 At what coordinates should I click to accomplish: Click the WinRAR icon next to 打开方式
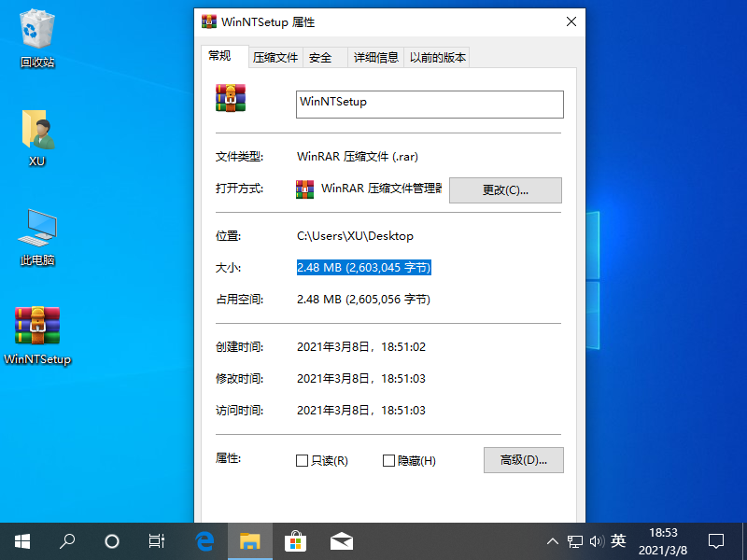(x=305, y=189)
